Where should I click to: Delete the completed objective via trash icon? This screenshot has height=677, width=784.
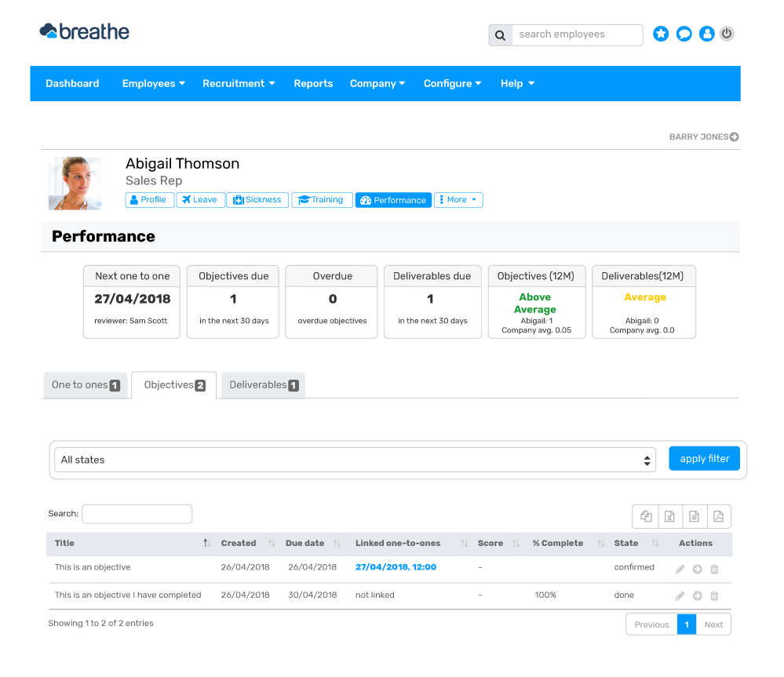point(714,596)
